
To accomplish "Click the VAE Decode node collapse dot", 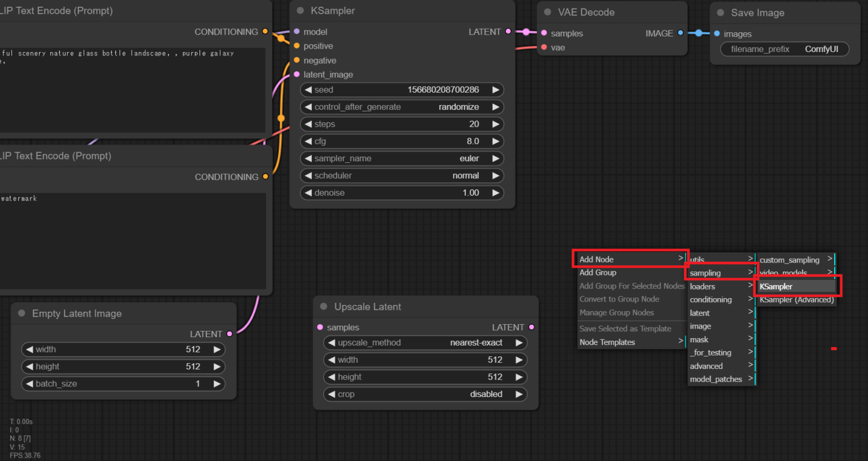I will [x=548, y=12].
